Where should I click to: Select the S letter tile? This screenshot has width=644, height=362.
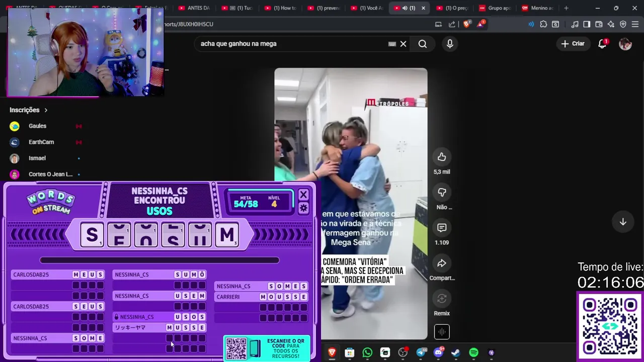click(92, 235)
